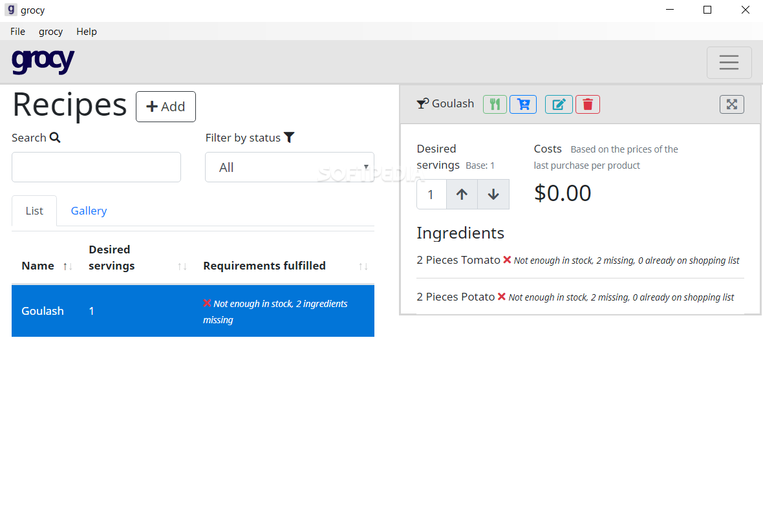This screenshot has height=532, width=763.
Task: Sort by Desired servings column
Action: point(138,258)
